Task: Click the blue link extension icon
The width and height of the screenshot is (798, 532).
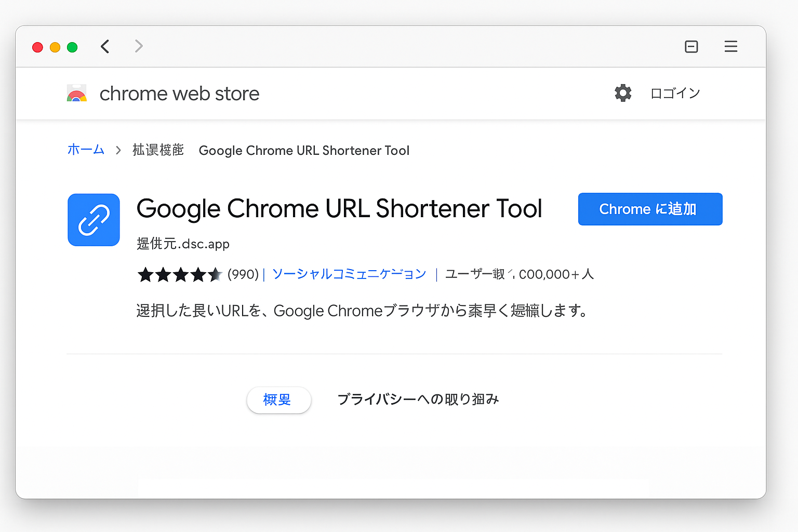Action: tap(94, 220)
